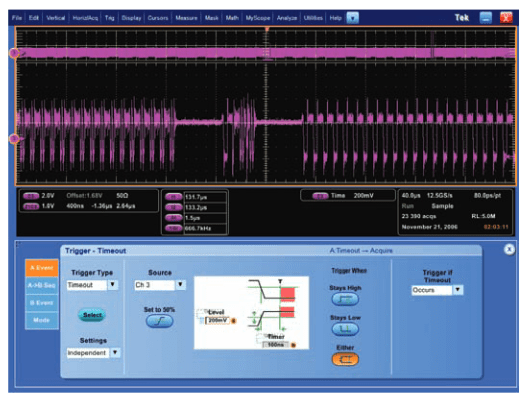The image size is (526, 399).
Task: Click delta-t badge reading 1.5µs
Action: coord(173,218)
